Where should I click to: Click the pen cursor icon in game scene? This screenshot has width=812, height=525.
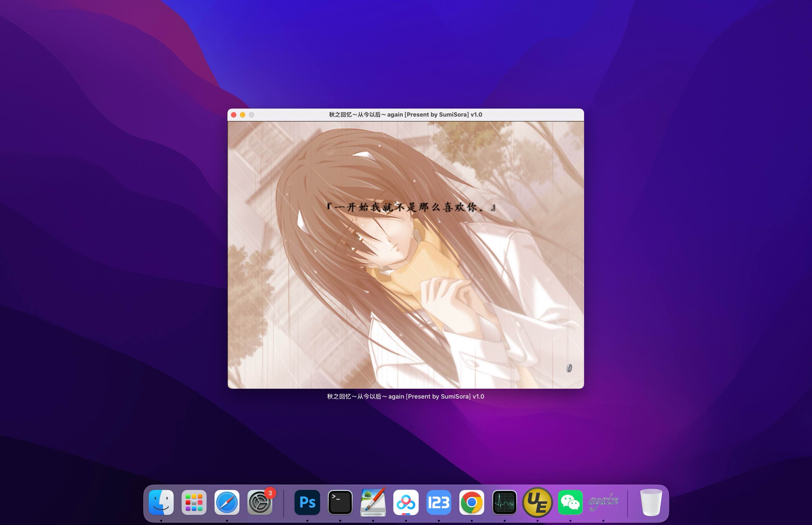click(x=569, y=368)
